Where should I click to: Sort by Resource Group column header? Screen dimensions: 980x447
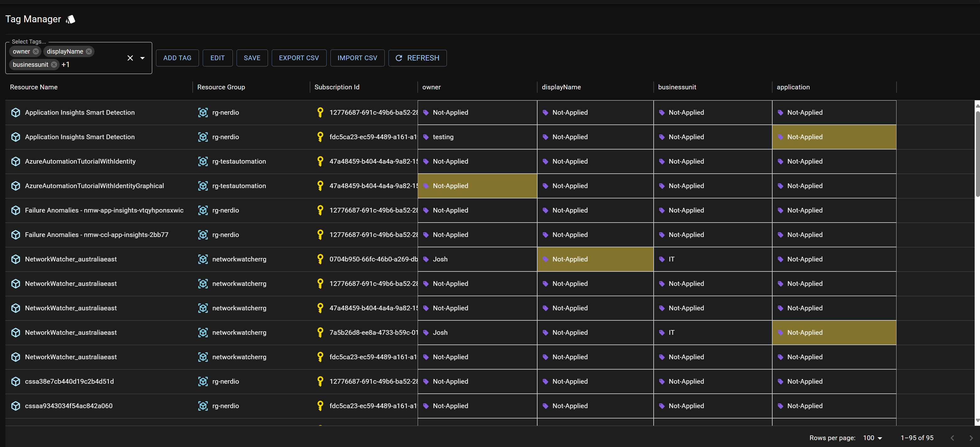(x=221, y=87)
